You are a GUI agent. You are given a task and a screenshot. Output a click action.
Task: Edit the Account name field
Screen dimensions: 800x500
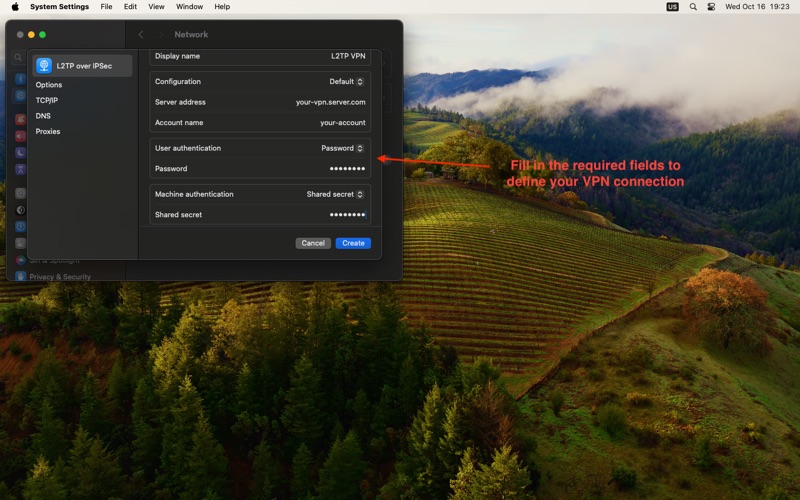[260, 122]
